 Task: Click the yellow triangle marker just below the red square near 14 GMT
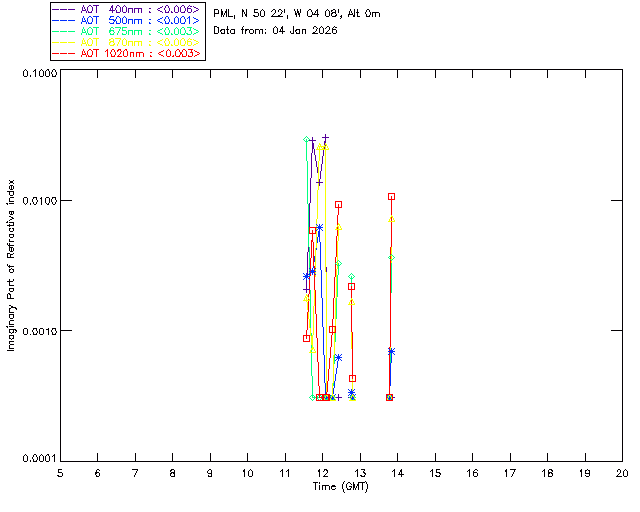tap(392, 218)
